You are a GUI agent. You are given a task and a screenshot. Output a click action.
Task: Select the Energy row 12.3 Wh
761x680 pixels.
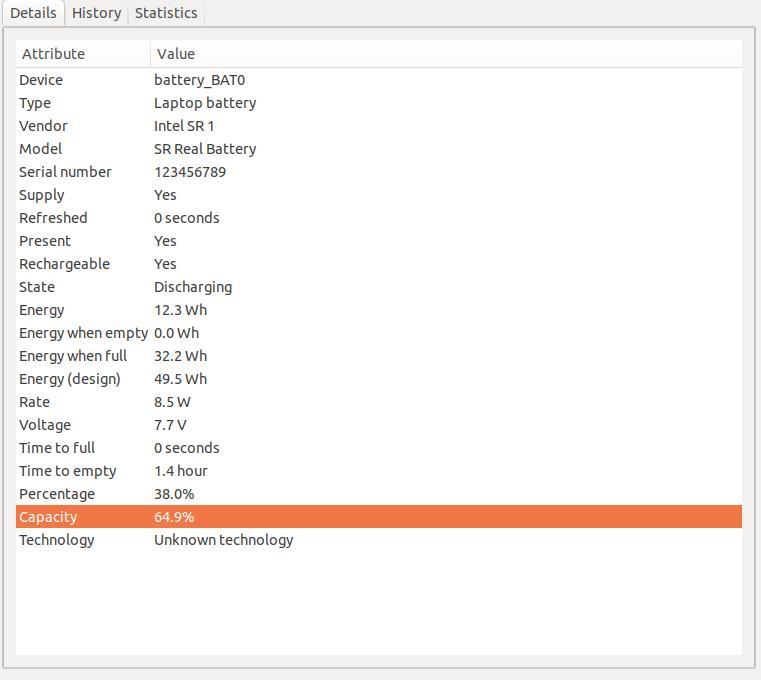(x=379, y=310)
